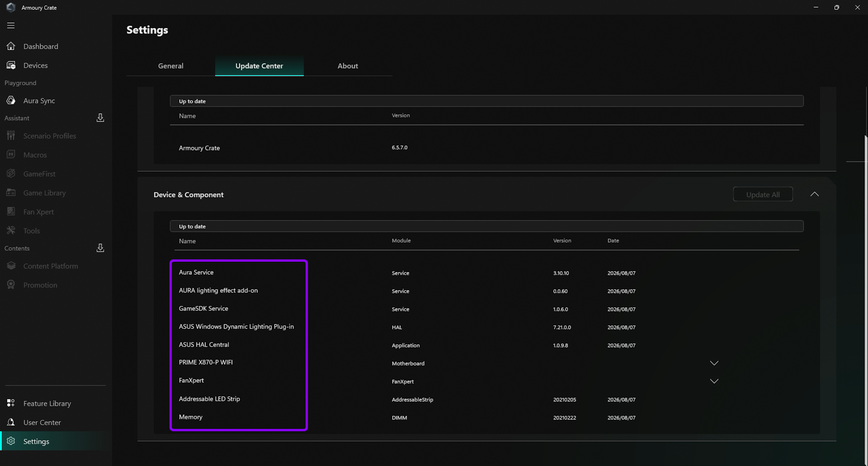Open the About tab
Viewport: 868px width, 466px height.
click(x=348, y=66)
